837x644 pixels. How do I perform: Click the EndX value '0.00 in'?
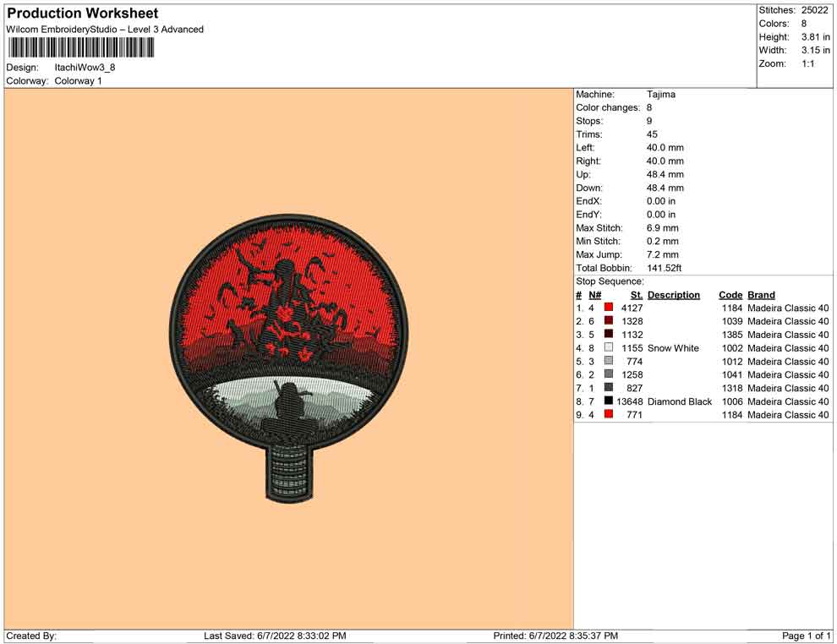point(661,201)
